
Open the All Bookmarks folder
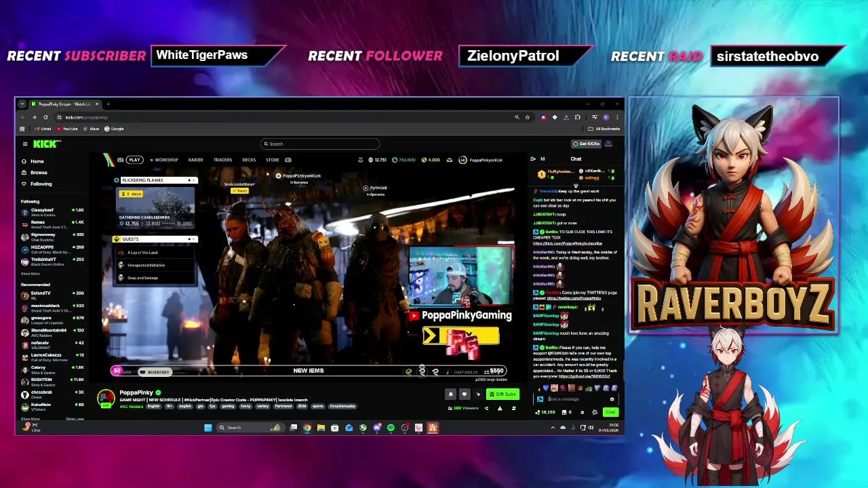point(604,129)
